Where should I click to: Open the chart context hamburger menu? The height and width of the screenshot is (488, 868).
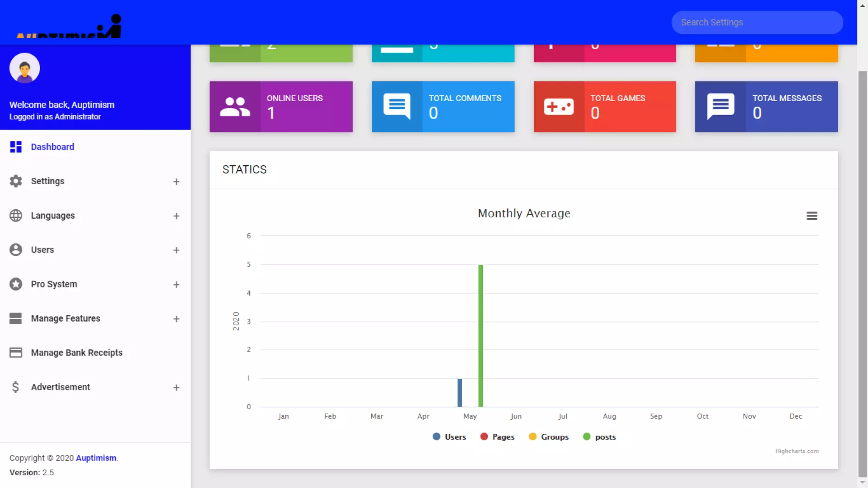coord(812,216)
